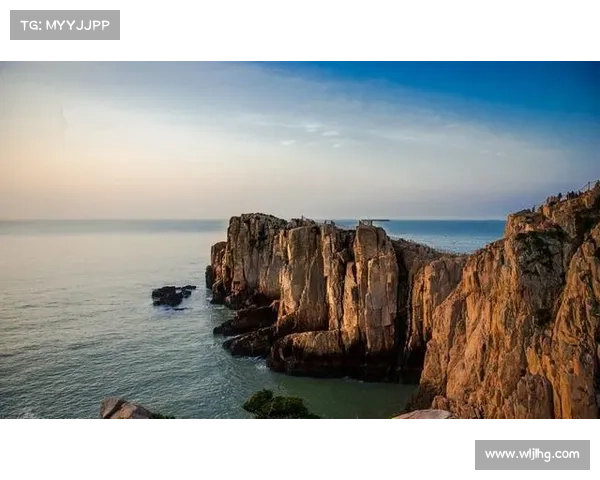The width and height of the screenshot is (600, 480).
Task: Click the horizon line over the sea
Action: (110, 220)
